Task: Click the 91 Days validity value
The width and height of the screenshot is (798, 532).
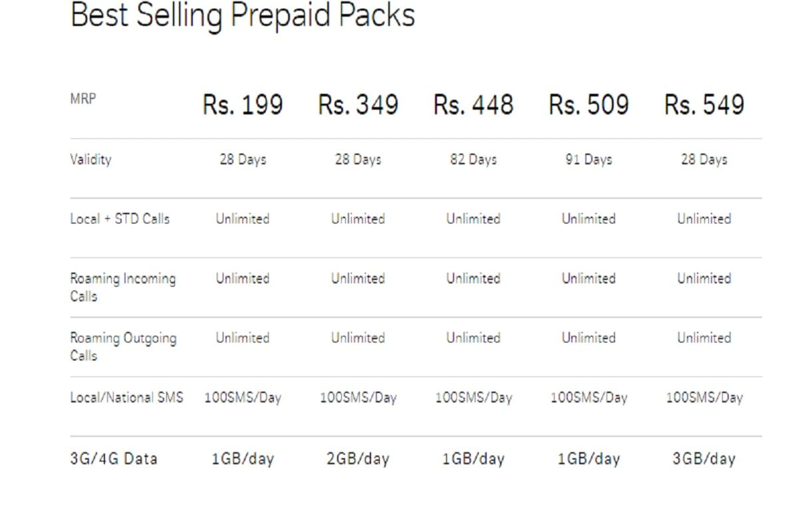Action: coord(589,160)
